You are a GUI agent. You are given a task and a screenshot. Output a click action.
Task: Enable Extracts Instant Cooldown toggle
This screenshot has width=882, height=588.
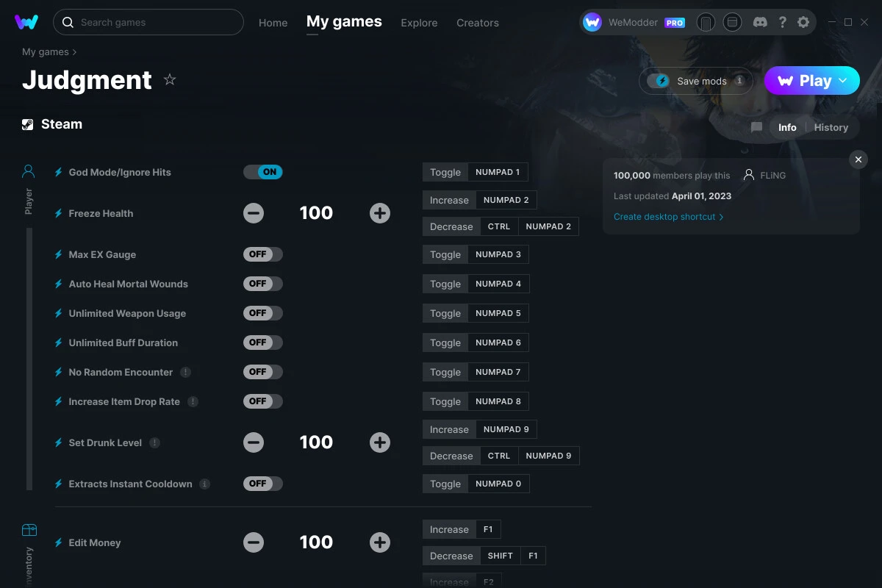pyautogui.click(x=263, y=484)
